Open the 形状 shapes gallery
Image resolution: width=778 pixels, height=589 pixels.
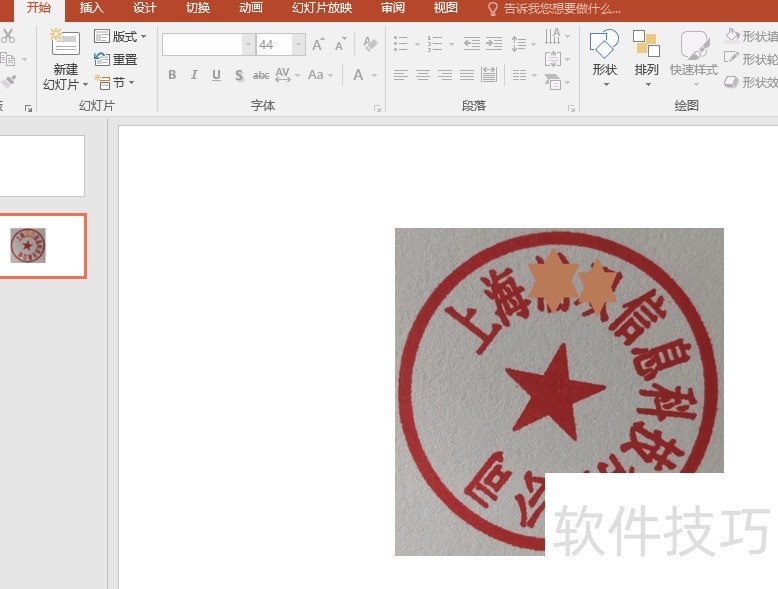(604, 58)
